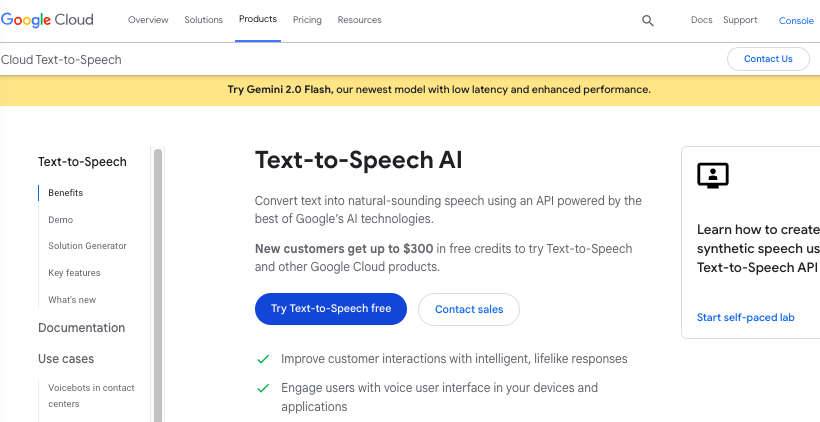Expand the Resources menu
Screen dimensions: 820x422
(359, 20)
